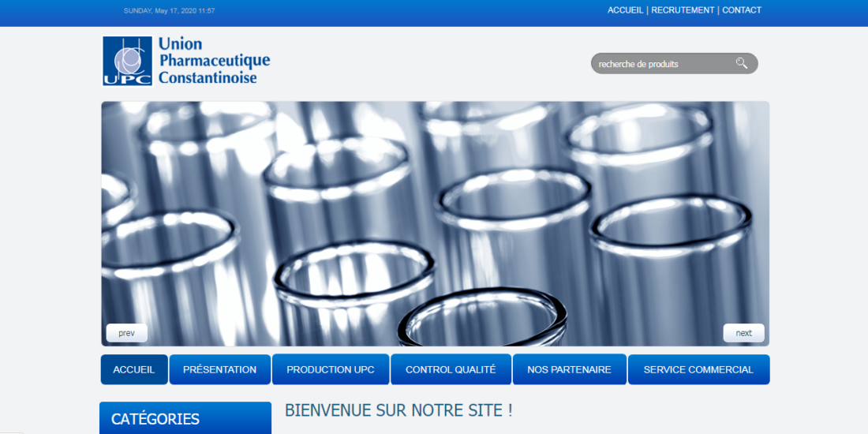Screen dimensions: 868x434
Task: Select ACCUEIL tab in main navigation
Action: (134, 370)
